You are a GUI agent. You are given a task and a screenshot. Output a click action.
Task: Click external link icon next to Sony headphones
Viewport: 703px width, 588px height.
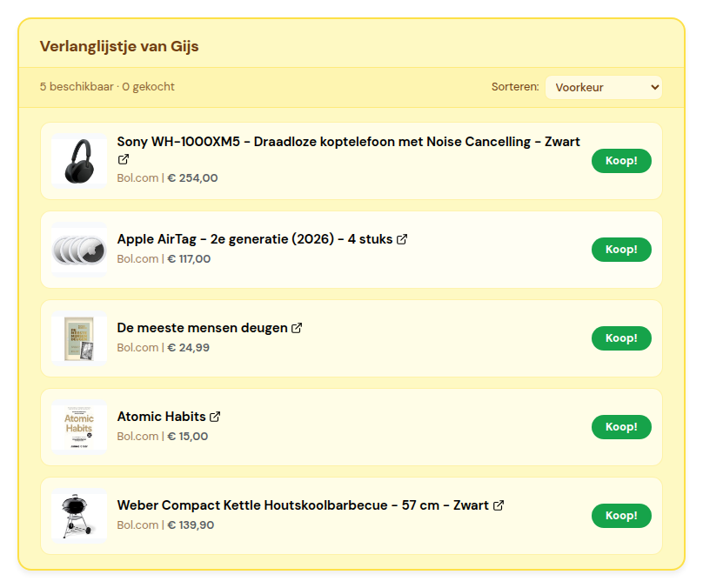pos(124,160)
